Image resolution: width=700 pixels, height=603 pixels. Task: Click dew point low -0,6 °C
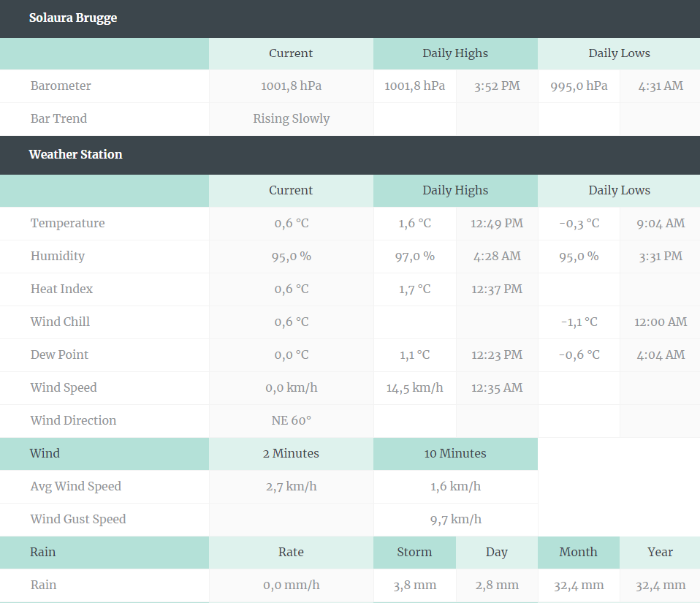[579, 355]
